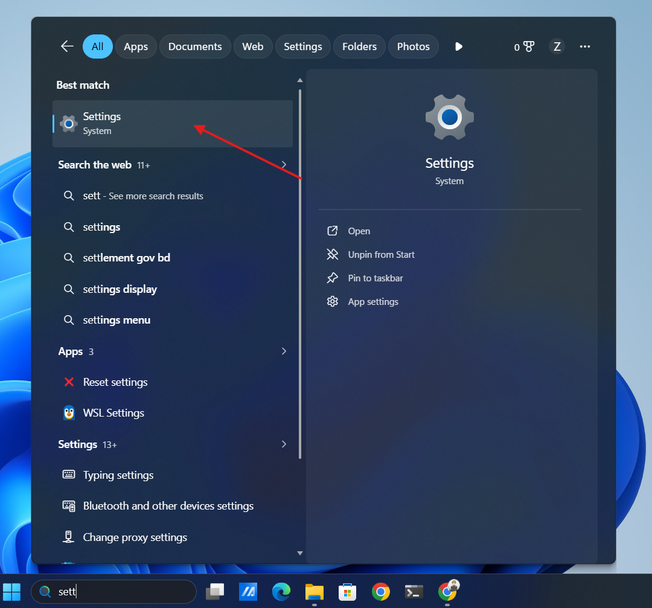Click the Change proxy settings icon
Viewport: 652px width, 608px height.
coord(69,537)
